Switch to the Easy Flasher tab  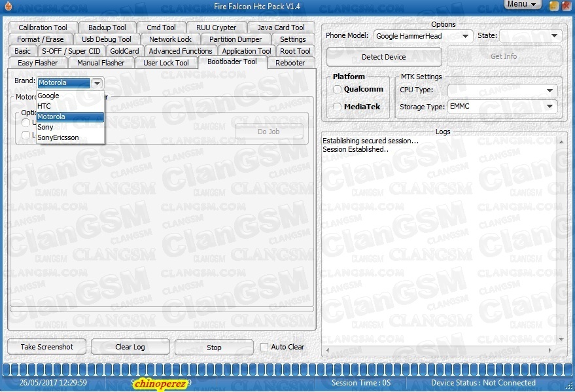point(37,63)
